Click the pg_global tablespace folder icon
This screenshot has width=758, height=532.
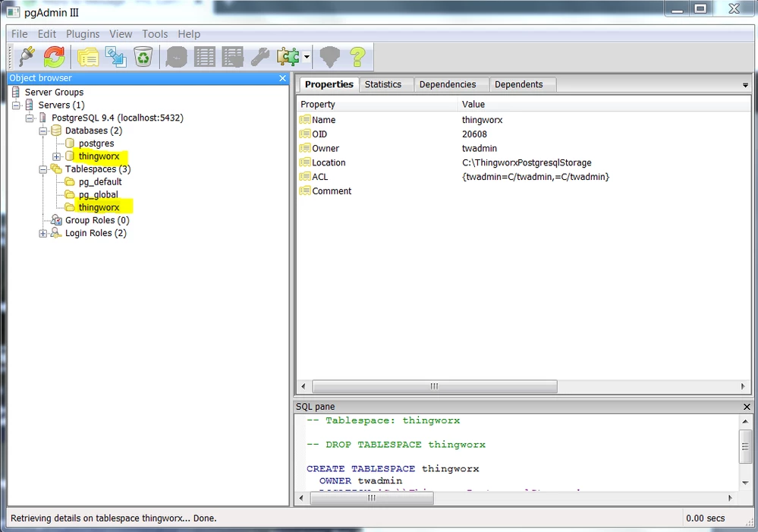(70, 194)
